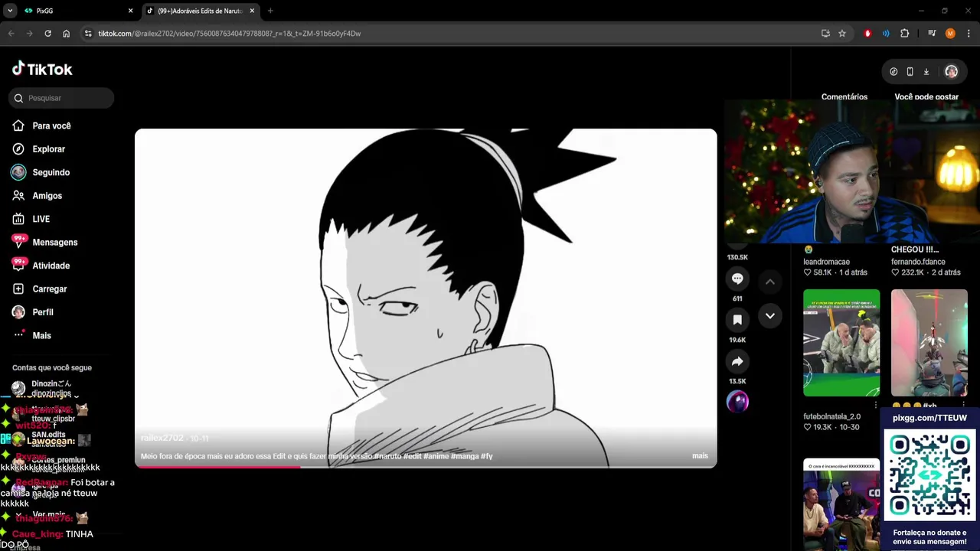Open the fernando.fdance channel link
This screenshot has width=980, height=551.
point(918,262)
